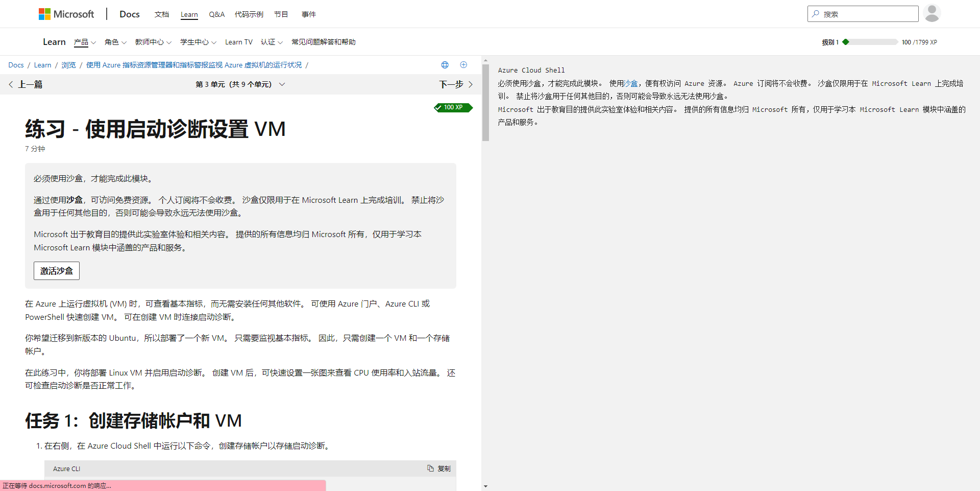Select Learn in top navigation
980x491 pixels.
[189, 14]
